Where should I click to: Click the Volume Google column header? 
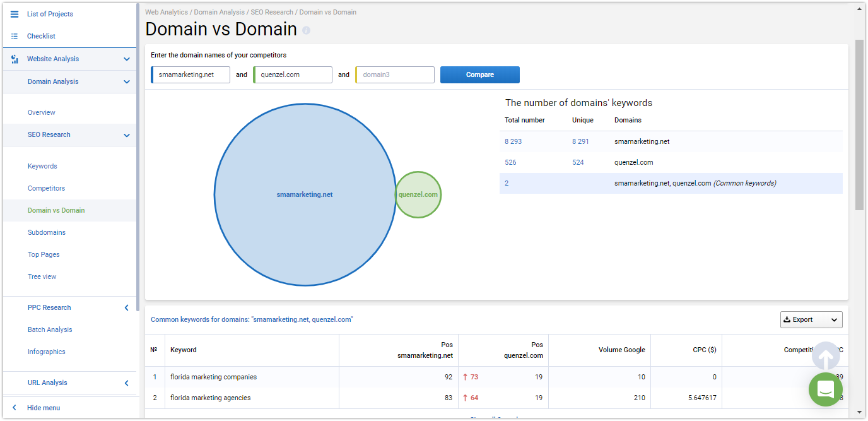[x=622, y=350]
